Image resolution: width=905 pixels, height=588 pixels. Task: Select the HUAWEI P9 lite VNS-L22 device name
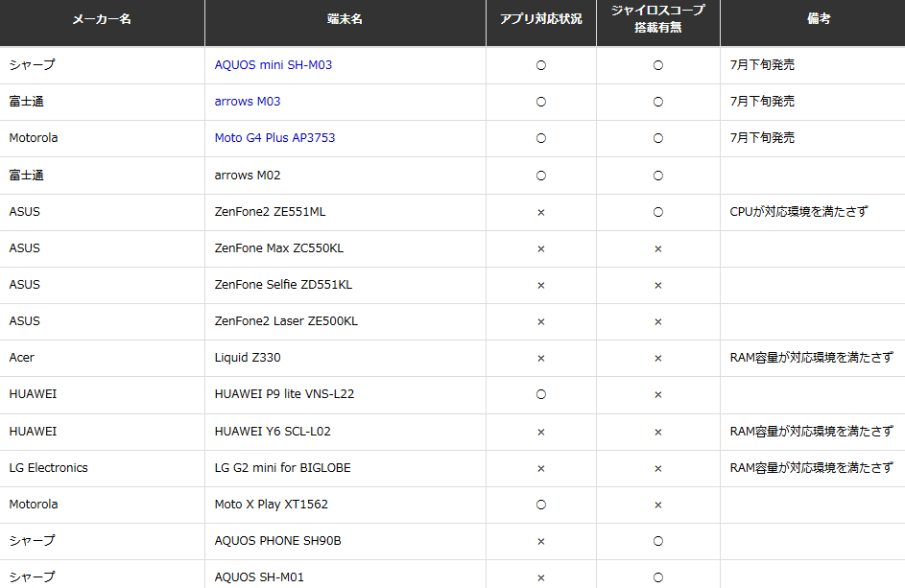click(x=284, y=394)
